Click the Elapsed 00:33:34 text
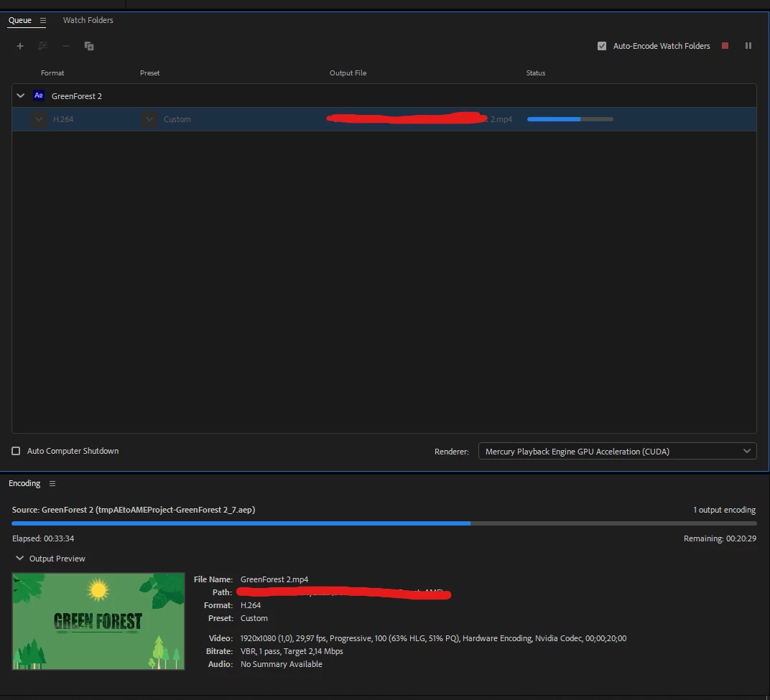This screenshot has height=700, width=770. pos(43,538)
